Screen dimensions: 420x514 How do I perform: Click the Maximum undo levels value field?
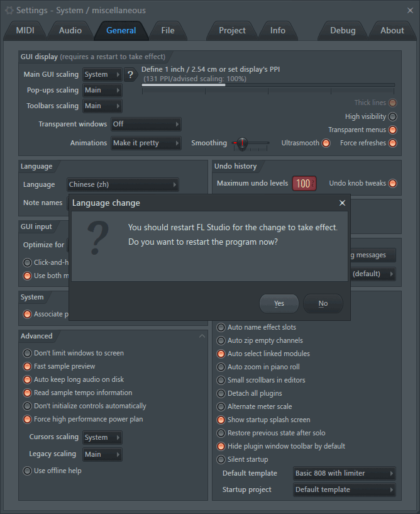[304, 182]
